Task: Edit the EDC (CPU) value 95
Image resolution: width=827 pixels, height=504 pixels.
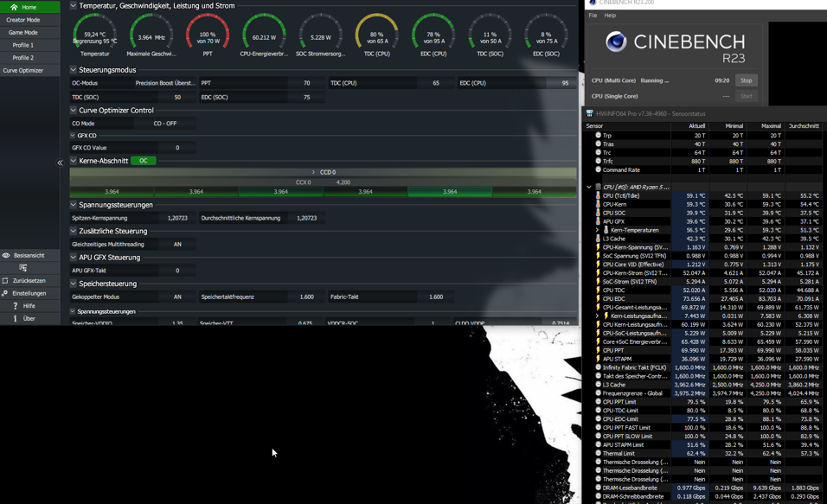Action: (565, 83)
